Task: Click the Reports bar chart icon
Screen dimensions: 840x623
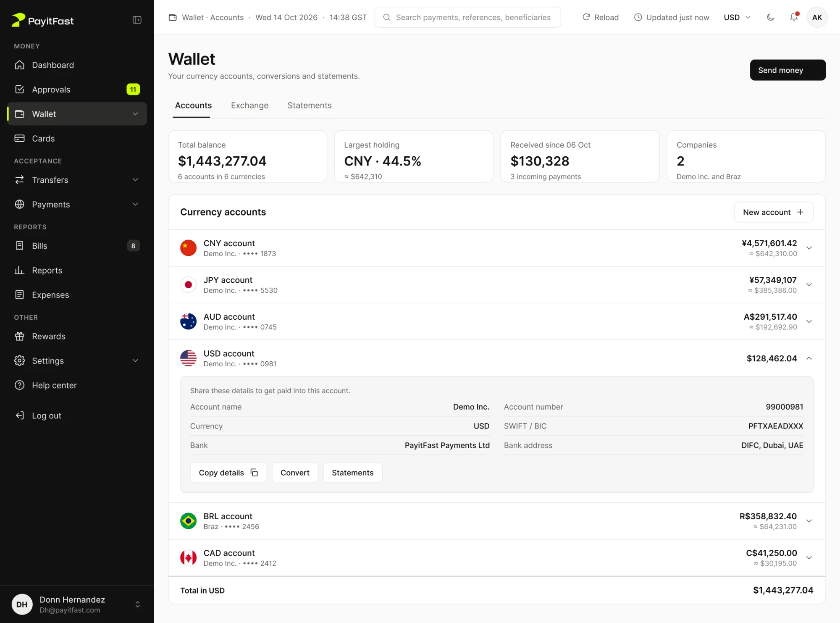Action: coord(19,270)
